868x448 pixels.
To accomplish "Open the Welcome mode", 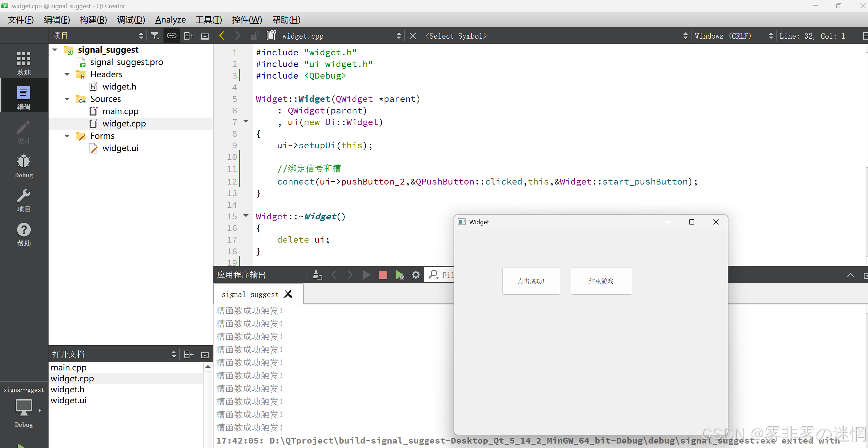I will (x=24, y=63).
